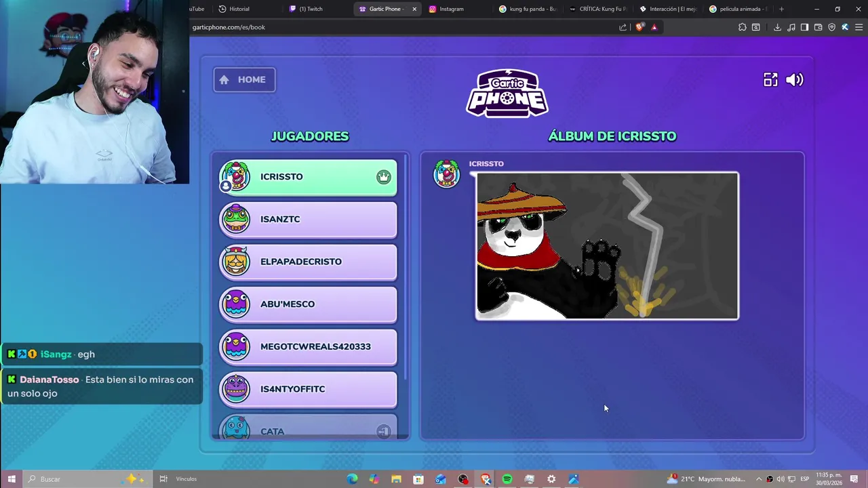
Task: Switch to the kung fu panda search tab
Action: coord(528,9)
